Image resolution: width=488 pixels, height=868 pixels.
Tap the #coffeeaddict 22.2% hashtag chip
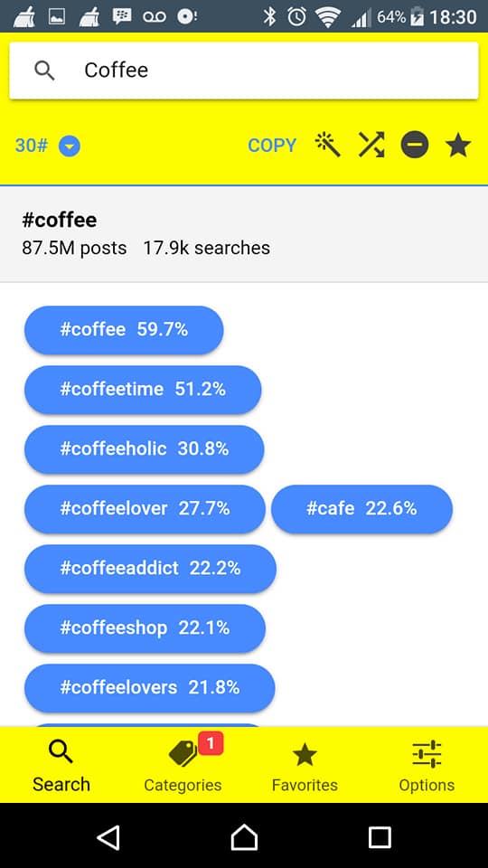(x=150, y=569)
